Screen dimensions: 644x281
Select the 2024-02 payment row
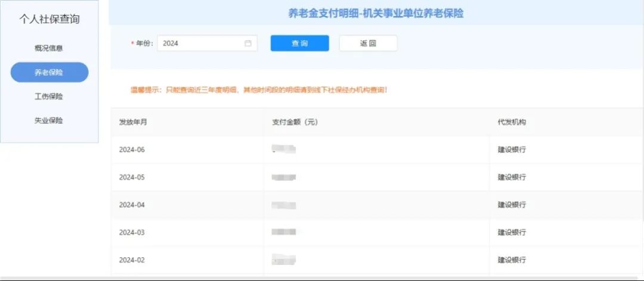click(132, 260)
